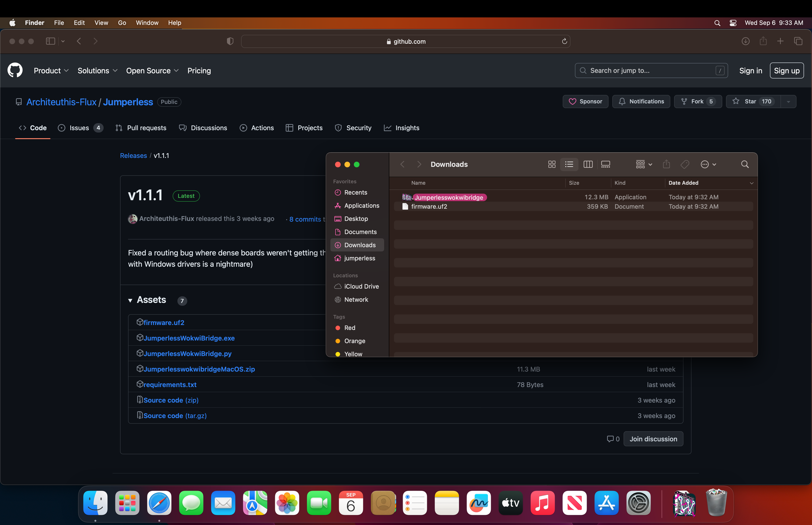Image resolution: width=812 pixels, height=525 pixels.
Task: Select the Orange tag in sidebar
Action: [x=354, y=341]
